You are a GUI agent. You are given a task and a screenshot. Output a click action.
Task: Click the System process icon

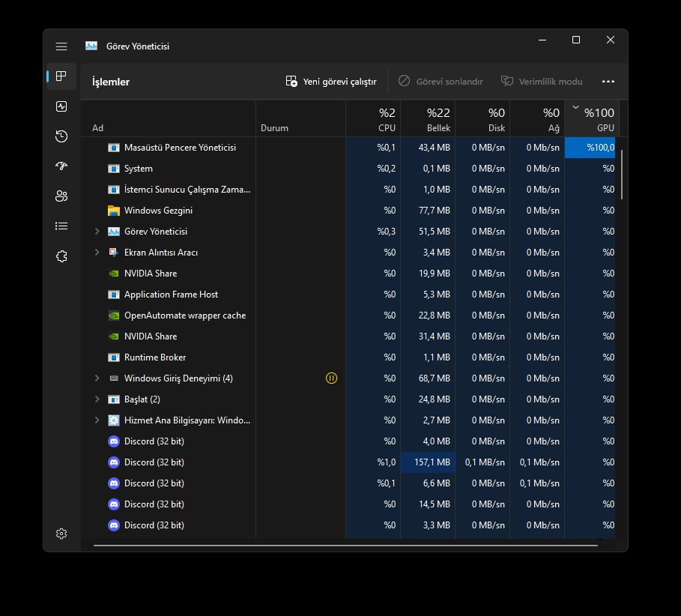point(114,169)
